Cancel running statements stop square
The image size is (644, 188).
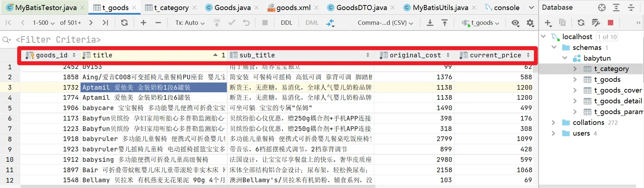[265, 23]
